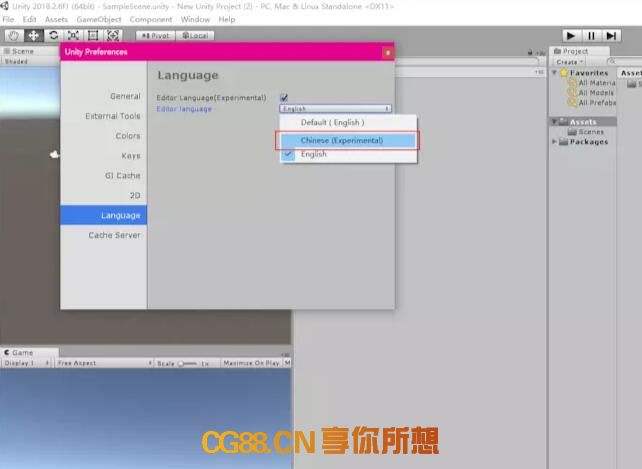Select Language preferences section
642x469 pixels.
104,215
